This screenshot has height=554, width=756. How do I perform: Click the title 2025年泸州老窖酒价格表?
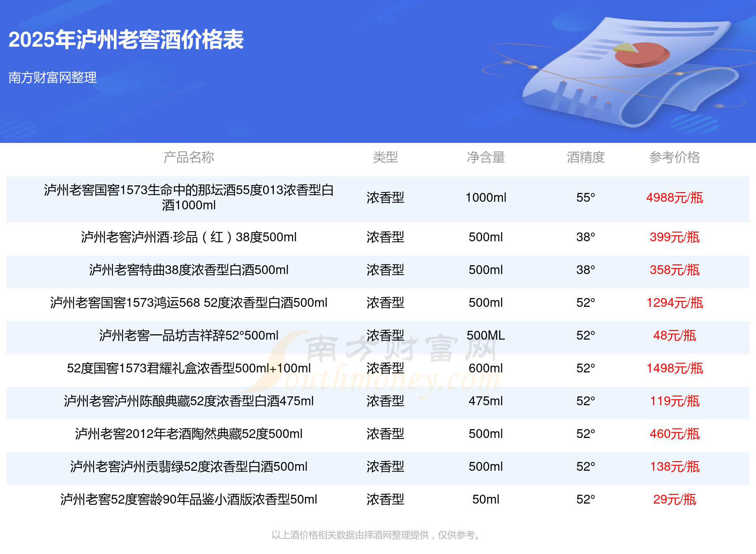tap(126, 40)
